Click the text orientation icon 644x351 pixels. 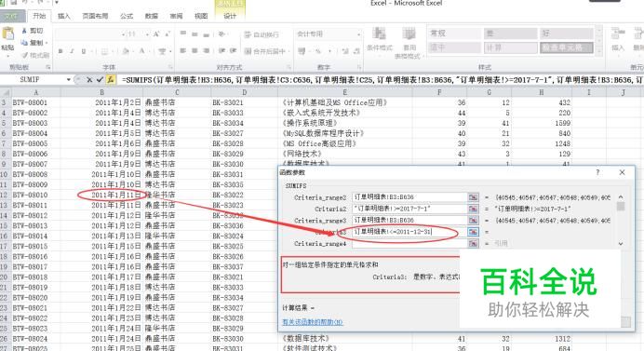click(222, 34)
